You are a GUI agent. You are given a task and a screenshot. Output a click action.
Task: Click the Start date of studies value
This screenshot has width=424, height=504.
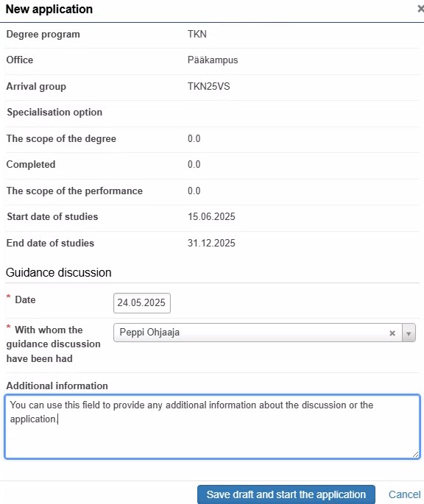pos(211,216)
